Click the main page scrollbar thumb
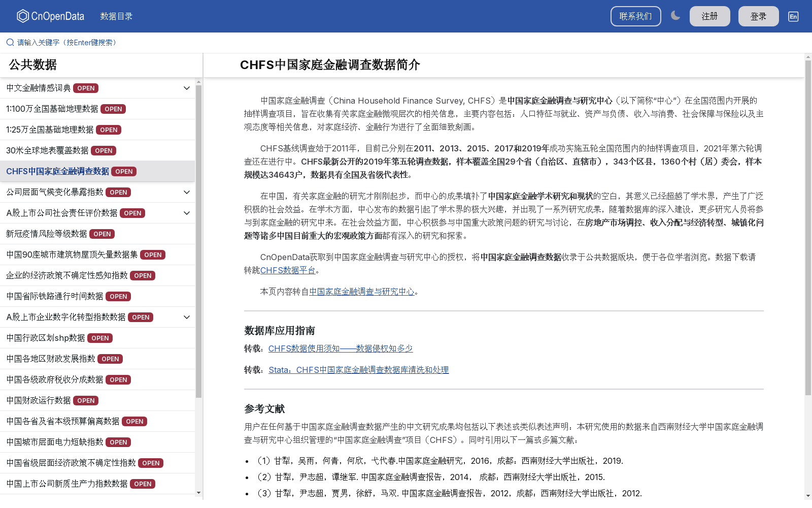The height and width of the screenshot is (508, 812). coord(808,228)
